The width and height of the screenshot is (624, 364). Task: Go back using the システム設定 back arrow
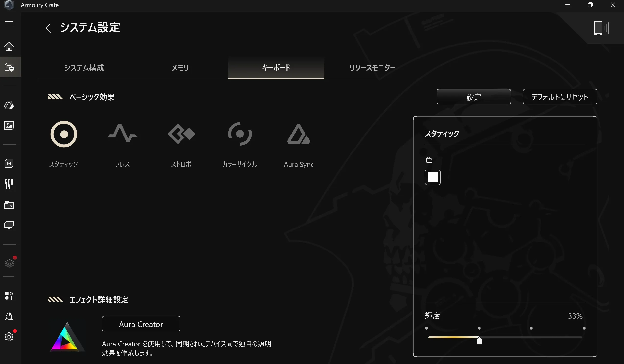[49, 28]
